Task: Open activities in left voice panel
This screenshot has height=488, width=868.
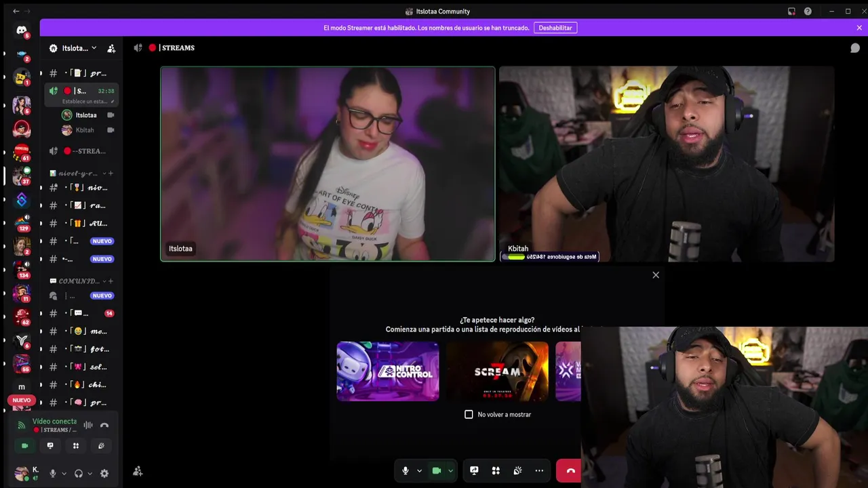Action: point(76,446)
